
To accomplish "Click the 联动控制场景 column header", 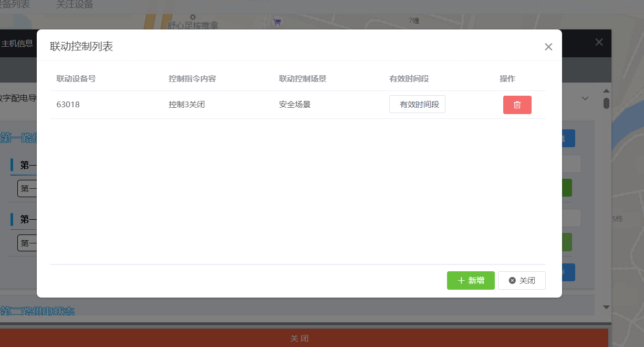I will pos(303,79).
